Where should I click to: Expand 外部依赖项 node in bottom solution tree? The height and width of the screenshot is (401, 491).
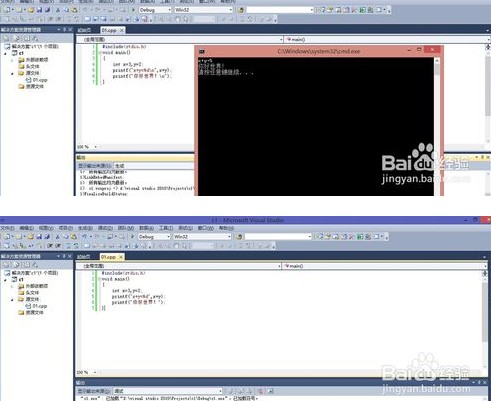(12, 286)
